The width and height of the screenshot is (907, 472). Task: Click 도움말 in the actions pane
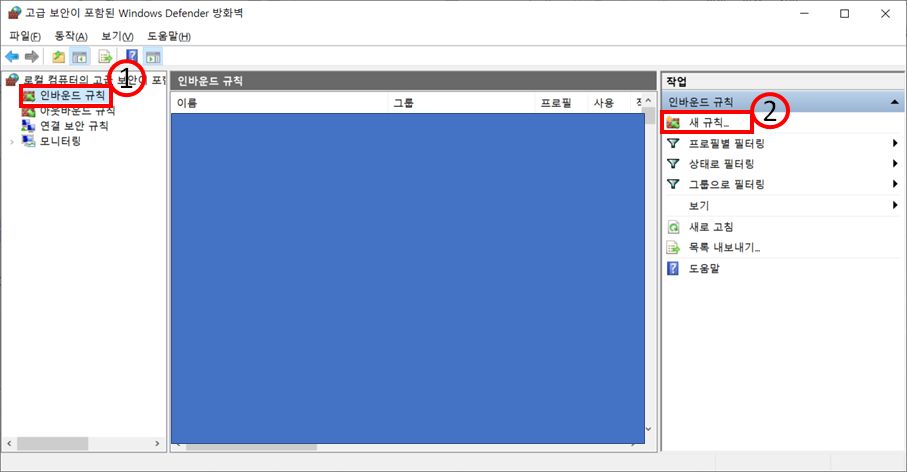pyautogui.click(x=704, y=268)
